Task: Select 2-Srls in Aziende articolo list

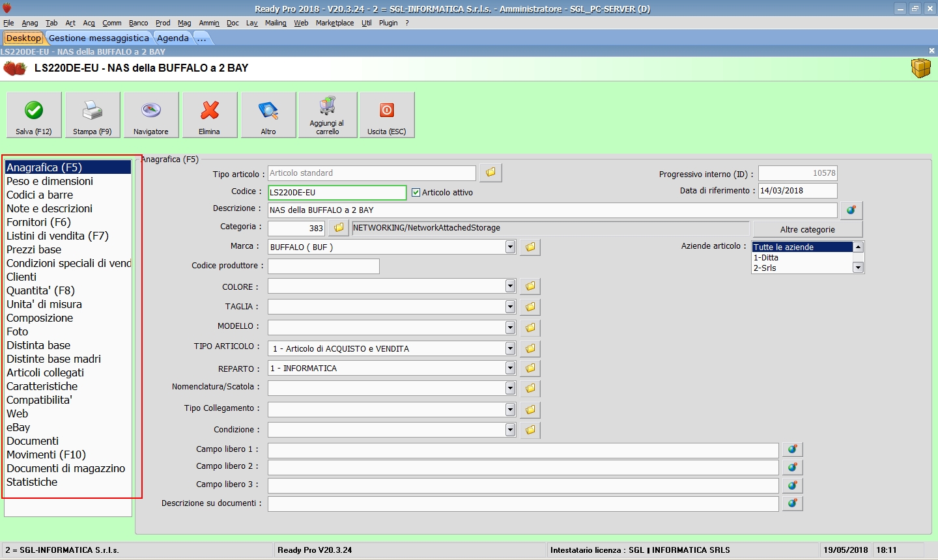Action: click(x=803, y=268)
